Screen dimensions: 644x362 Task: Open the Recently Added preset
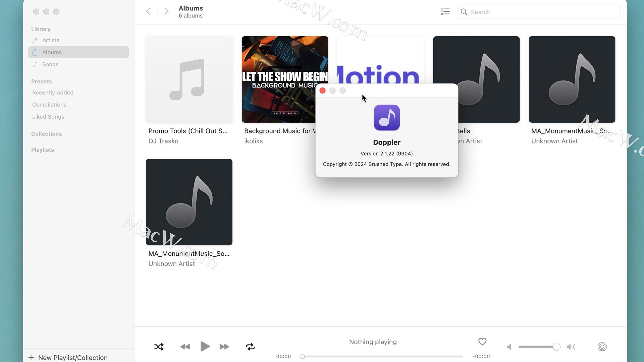coord(53,93)
